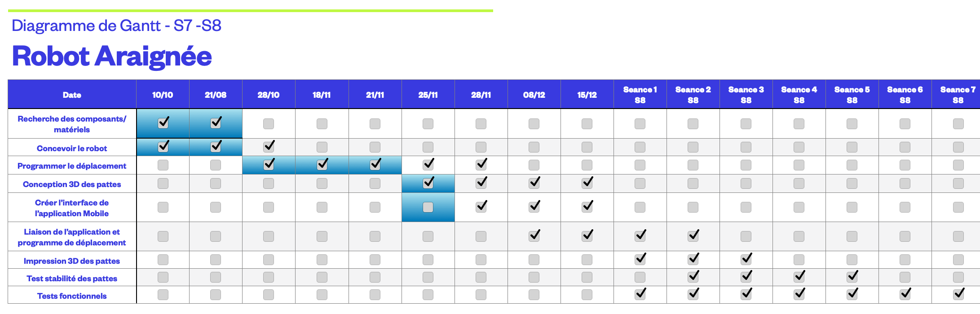The height and width of the screenshot is (314, 980).
Task: Click the "Conception 3D des pattes" row label
Action: pyautogui.click(x=72, y=184)
